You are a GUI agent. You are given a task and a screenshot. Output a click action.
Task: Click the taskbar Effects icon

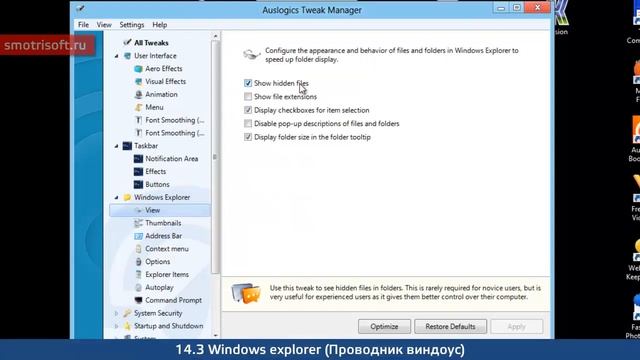point(138,171)
